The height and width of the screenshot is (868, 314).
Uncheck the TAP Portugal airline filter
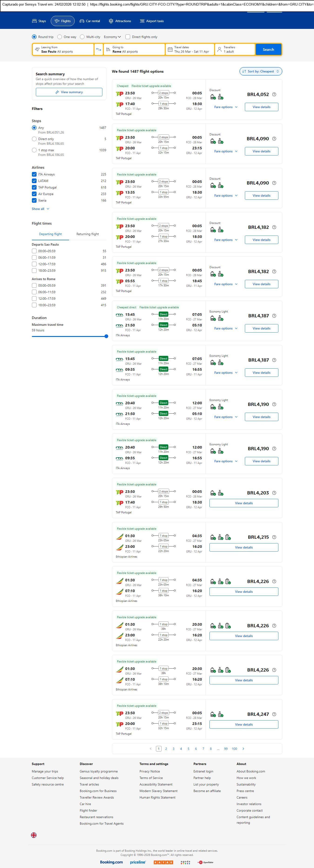[x=34, y=187]
